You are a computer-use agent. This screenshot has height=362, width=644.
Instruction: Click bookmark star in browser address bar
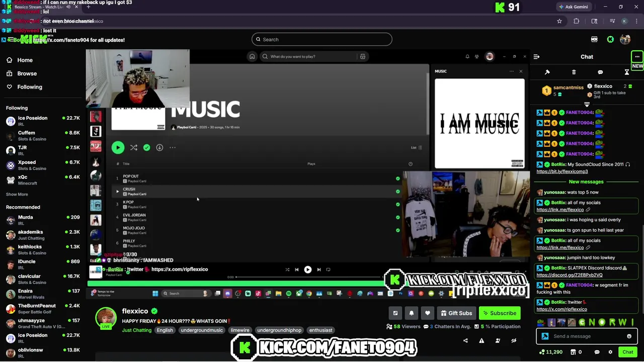[x=559, y=21]
